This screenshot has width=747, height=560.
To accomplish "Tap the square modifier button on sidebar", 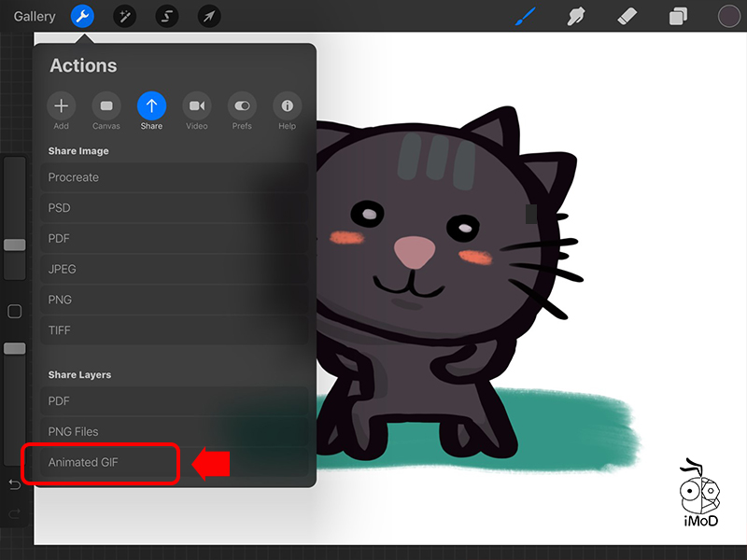I will coord(15,312).
